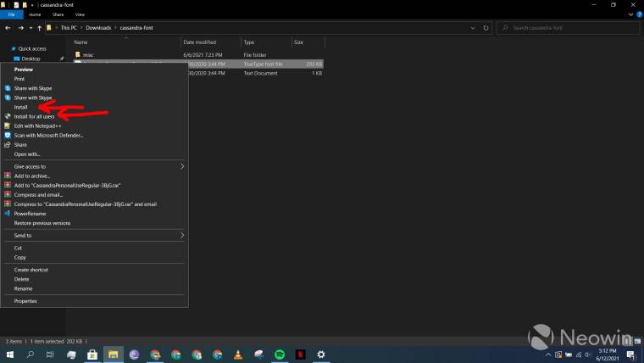
Task: Click Downloads in the breadcrumb path
Action: pos(98,28)
